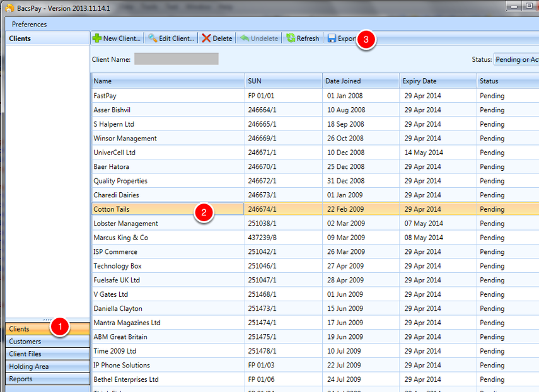Click the Delete button label
Viewport: 539px width, 392px height.
(x=223, y=38)
